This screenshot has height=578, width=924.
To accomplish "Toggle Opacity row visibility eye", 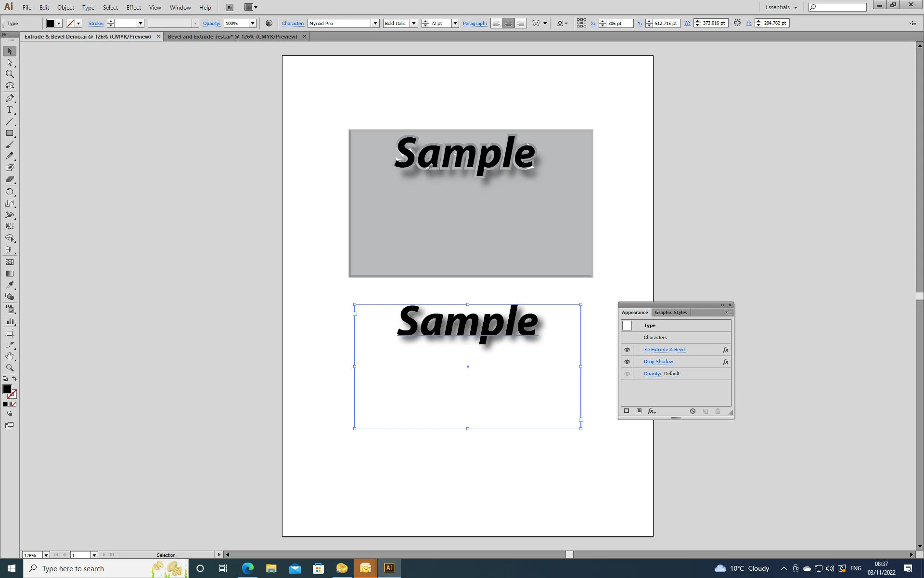I will [627, 374].
